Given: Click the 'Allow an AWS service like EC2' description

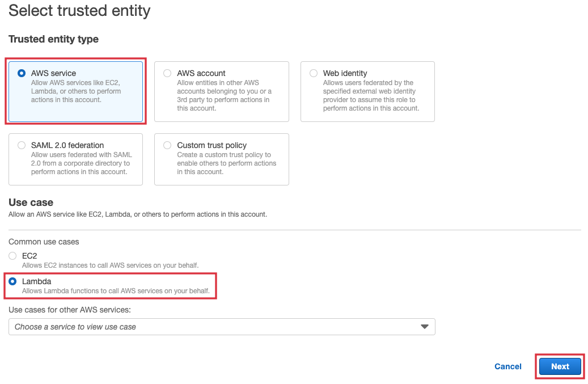Looking at the screenshot, I should click(138, 214).
